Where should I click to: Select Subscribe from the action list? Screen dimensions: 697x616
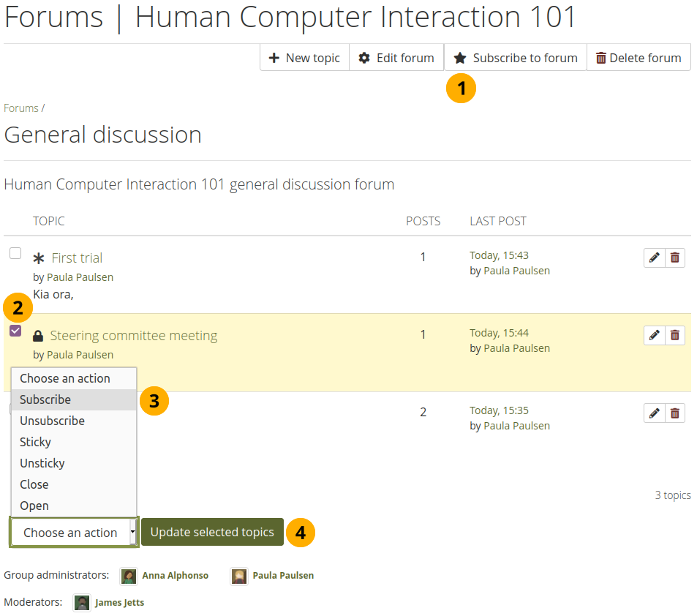coord(45,399)
